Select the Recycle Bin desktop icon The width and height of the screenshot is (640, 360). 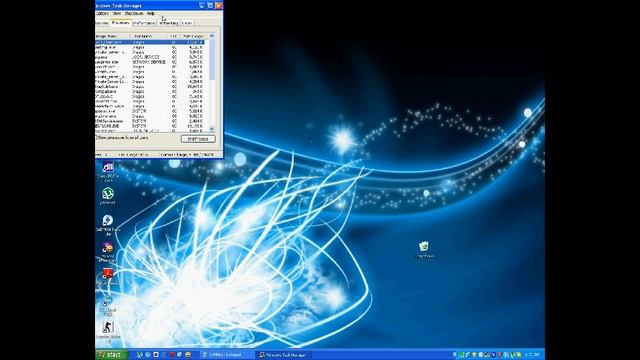pyautogui.click(x=424, y=249)
